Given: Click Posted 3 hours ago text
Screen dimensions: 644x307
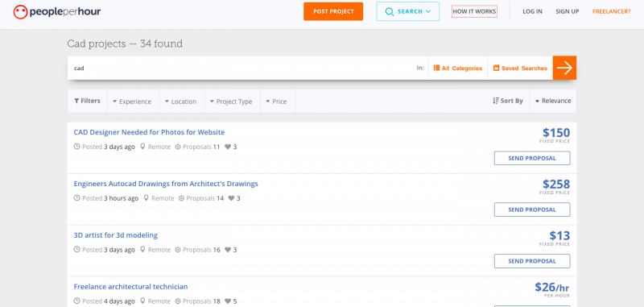Looking at the screenshot, I should click(110, 198).
